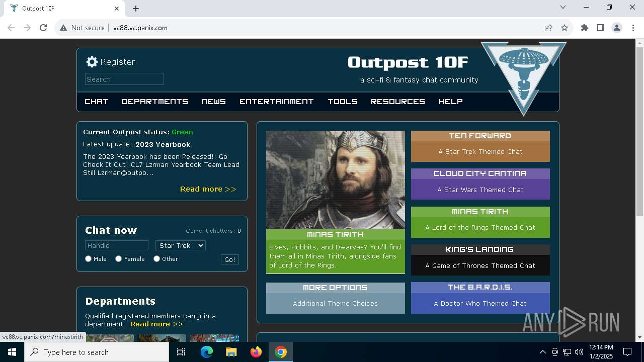644x362 pixels.
Task: Open network settings in system tray
Action: (x=567, y=352)
